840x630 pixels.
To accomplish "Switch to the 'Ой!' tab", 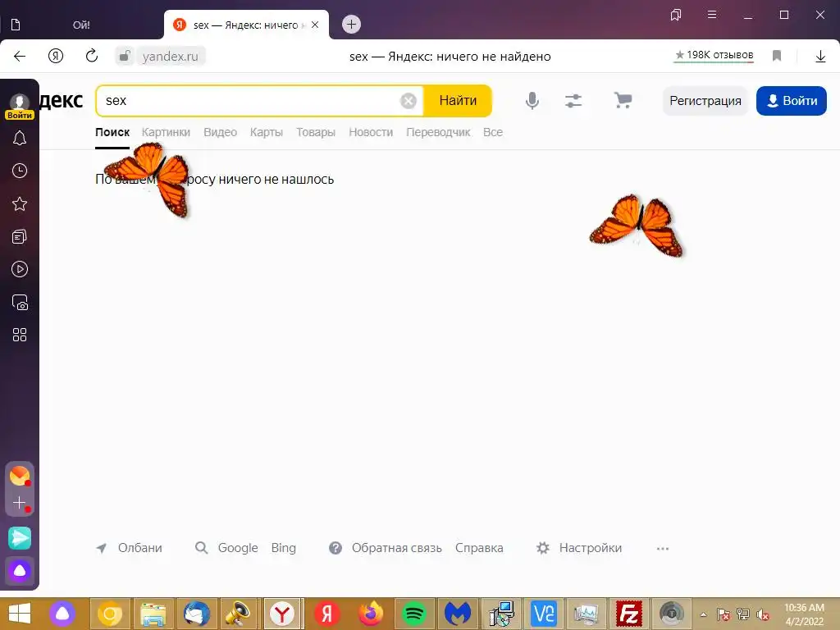I will pos(81,25).
